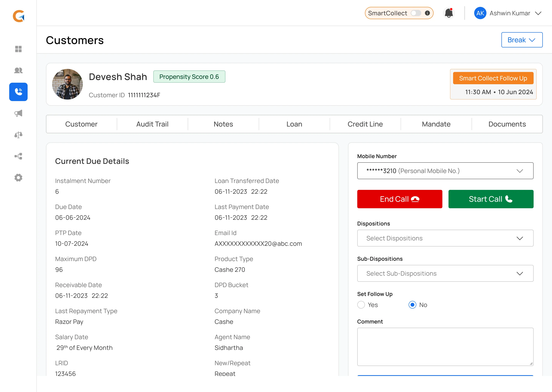Image resolution: width=552 pixels, height=392 pixels.
Task: Open the megaphone campaigns icon
Action: (x=18, y=113)
